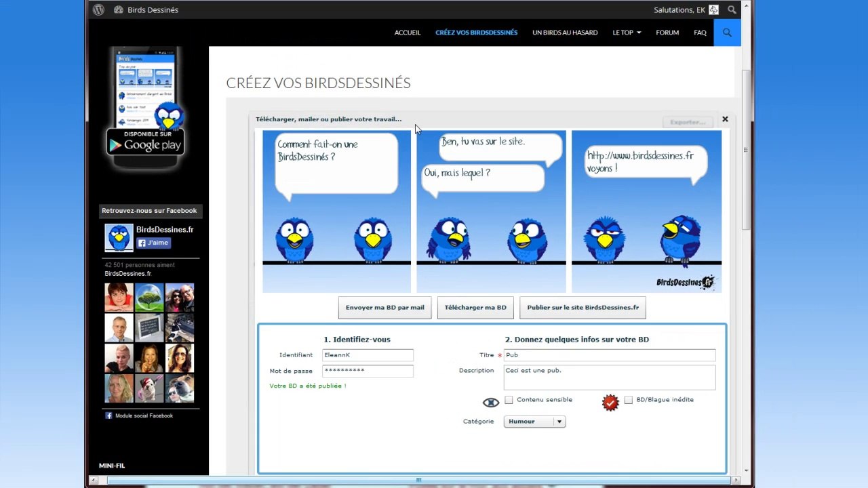Click the red-haired woman Facebook fan photo
This screenshot has height=488, width=868.
(x=119, y=298)
